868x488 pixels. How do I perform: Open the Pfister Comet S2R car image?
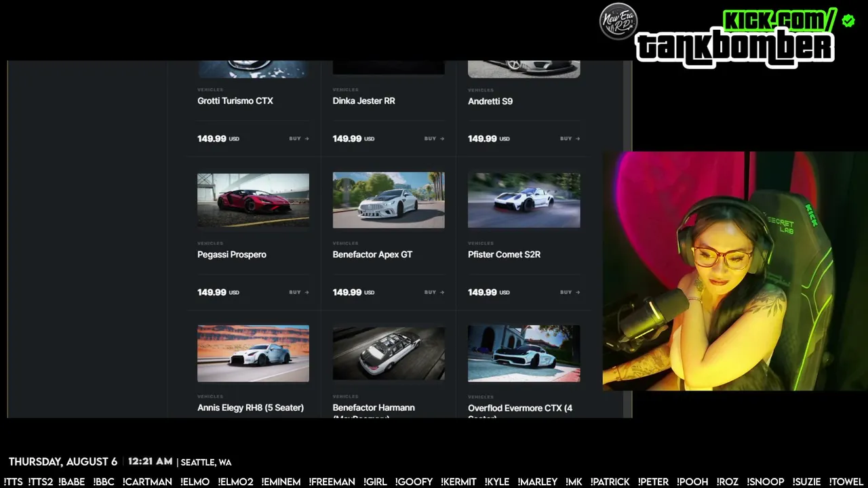(x=524, y=200)
